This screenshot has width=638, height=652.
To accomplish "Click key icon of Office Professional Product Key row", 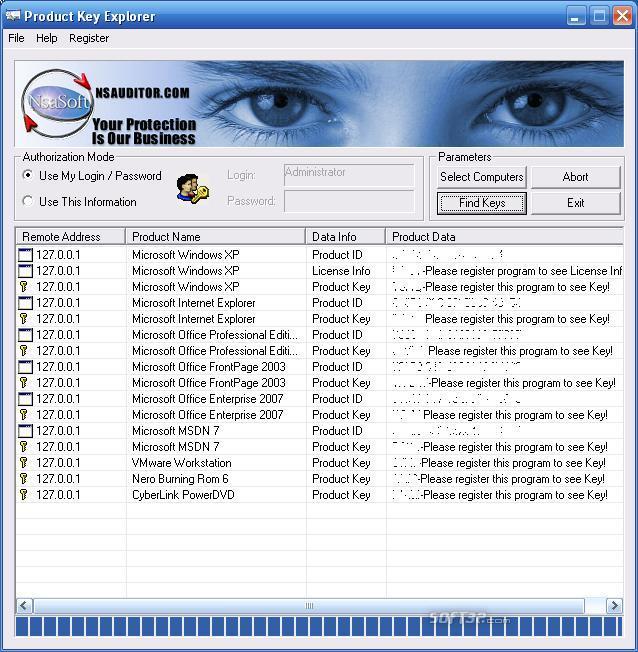I will click(x=24, y=351).
